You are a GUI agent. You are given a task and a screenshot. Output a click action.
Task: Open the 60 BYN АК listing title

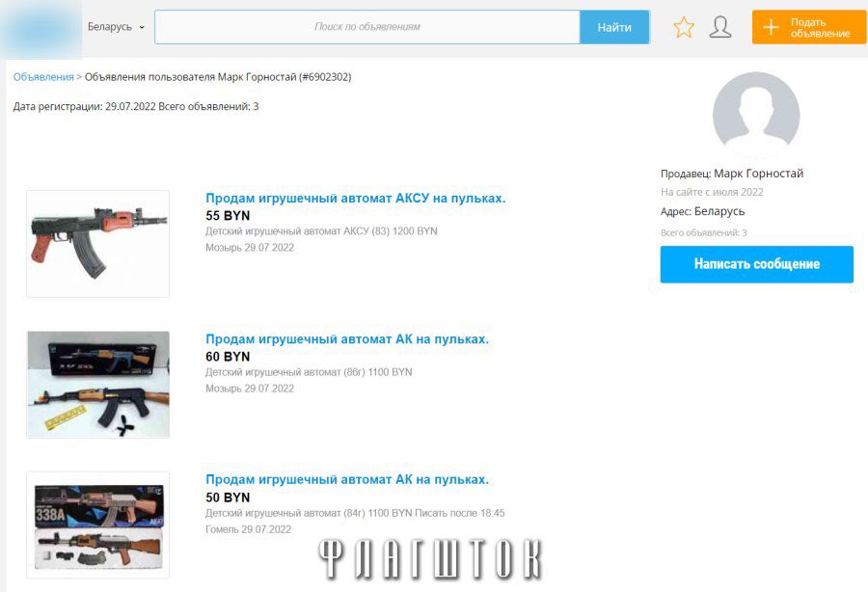pos(345,338)
